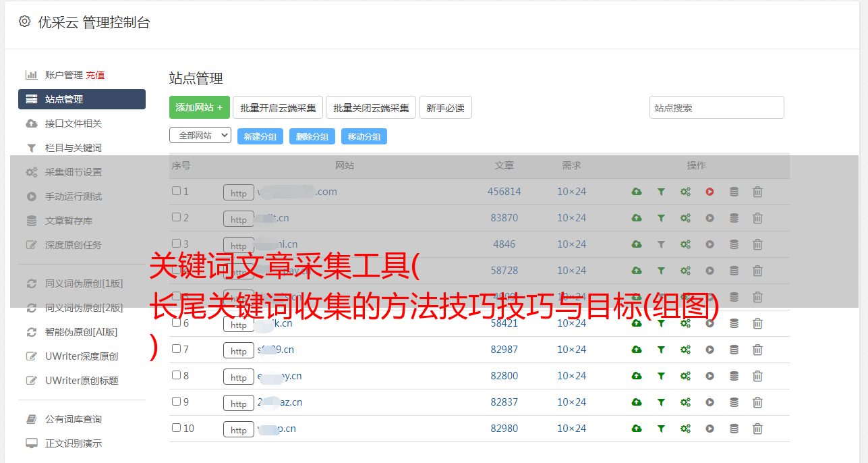Click the gears icon in row 10
Image resolution: width=868 pixels, height=463 pixels.
685,429
